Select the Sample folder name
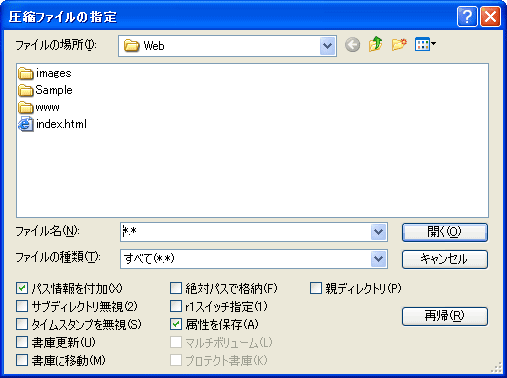The image size is (507, 378). tap(54, 90)
